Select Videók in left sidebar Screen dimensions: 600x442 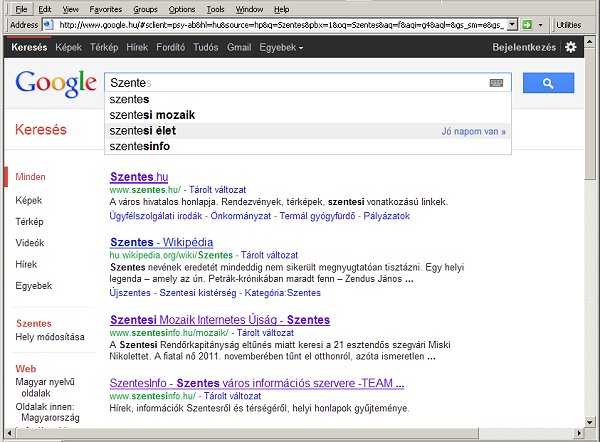(x=30, y=243)
